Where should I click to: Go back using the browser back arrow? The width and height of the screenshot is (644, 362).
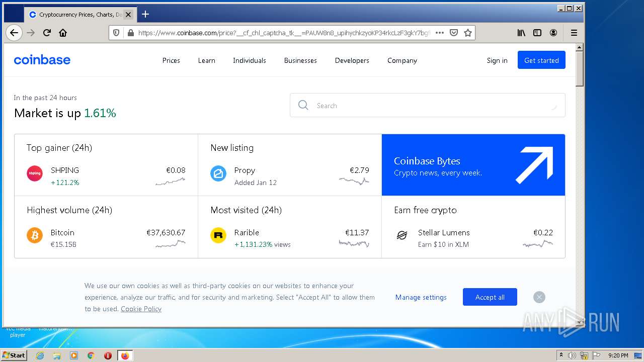pyautogui.click(x=14, y=33)
